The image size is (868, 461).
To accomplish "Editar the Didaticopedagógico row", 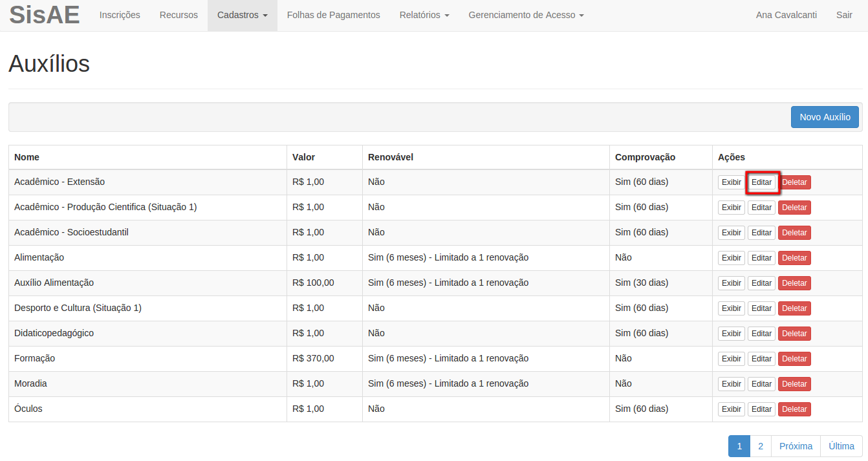I will (x=762, y=334).
